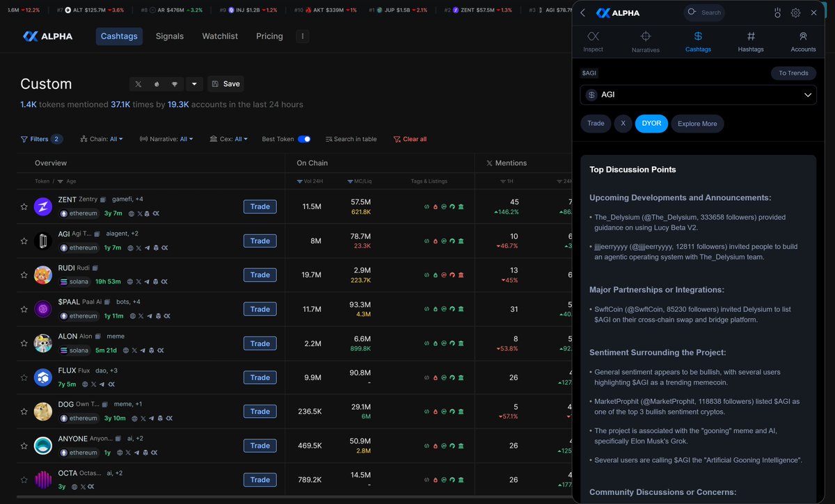Star the DOG token row
Viewport: 835px width, 504px height.
24,411
